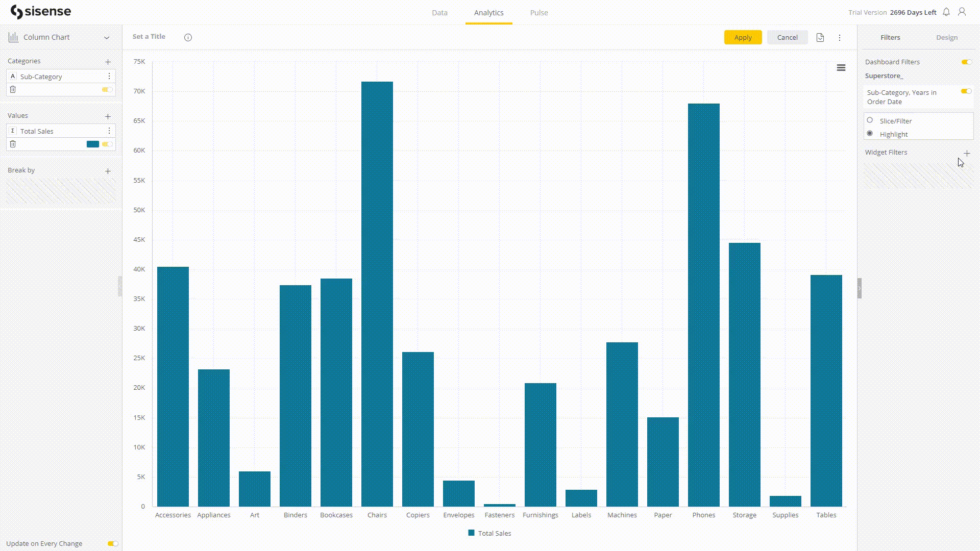Click the add Categories plus icon

(x=108, y=61)
